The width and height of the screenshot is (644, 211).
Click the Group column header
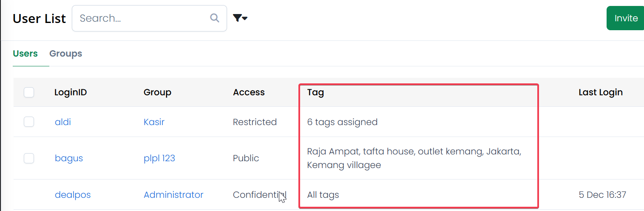coord(157,92)
